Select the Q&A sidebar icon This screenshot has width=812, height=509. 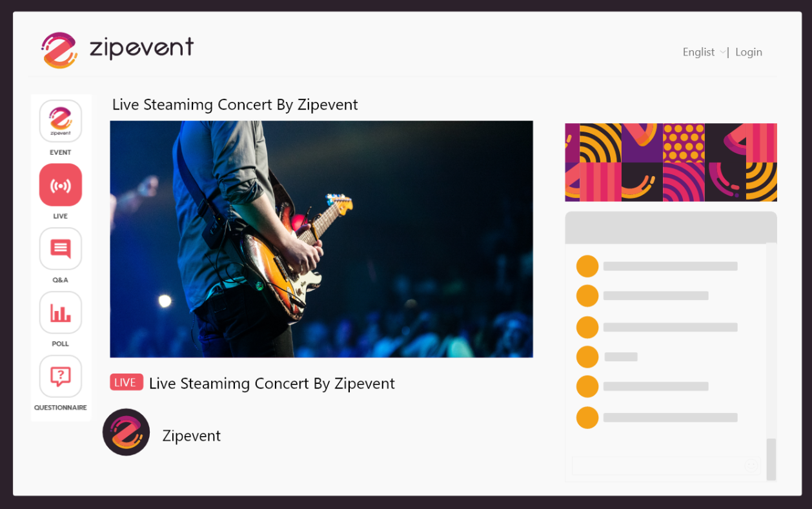tap(60, 248)
